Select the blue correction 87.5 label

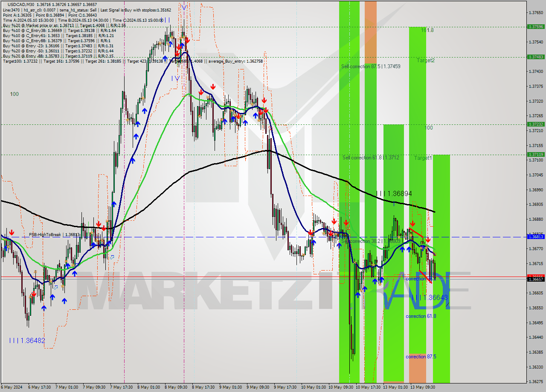tap(421, 357)
